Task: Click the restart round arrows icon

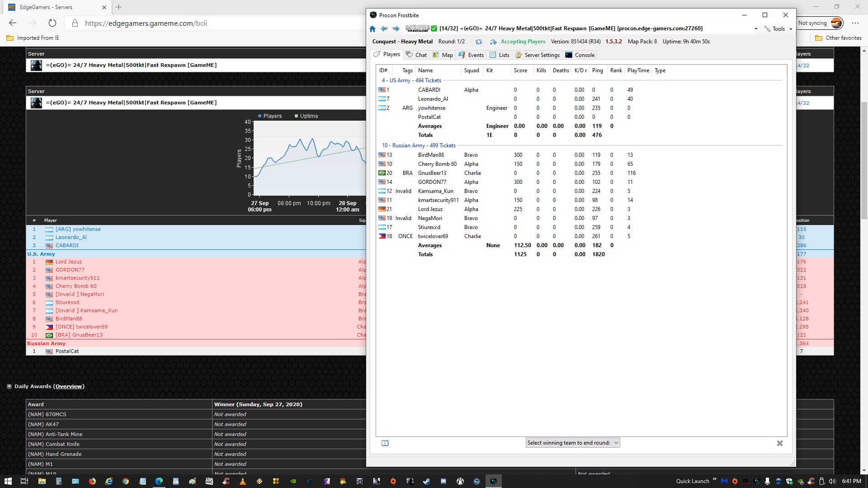Action: (x=478, y=42)
